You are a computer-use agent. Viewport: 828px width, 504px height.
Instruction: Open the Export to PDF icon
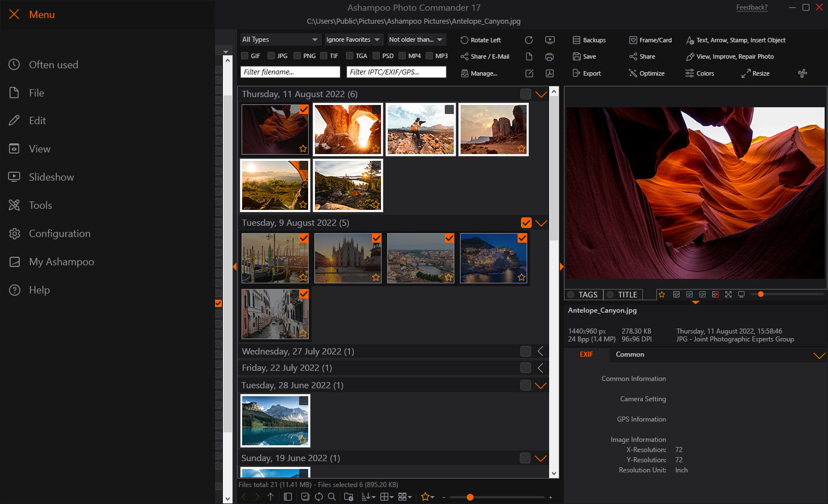(x=550, y=73)
